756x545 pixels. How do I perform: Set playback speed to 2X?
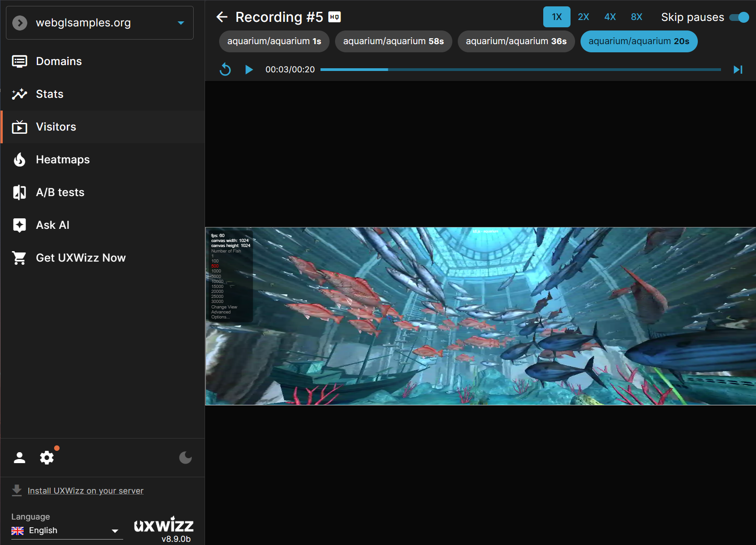(583, 17)
